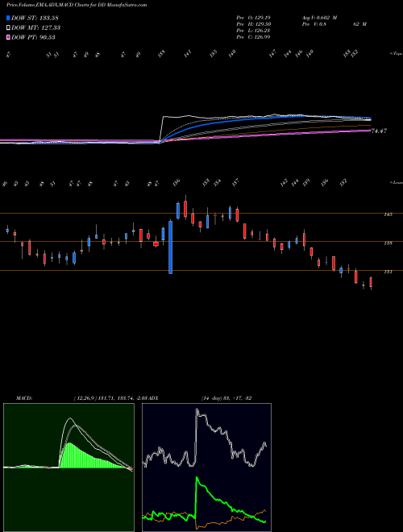The height and width of the screenshot is (532, 403).
Task: Click the 147 top value label
Action: (273, 53)
